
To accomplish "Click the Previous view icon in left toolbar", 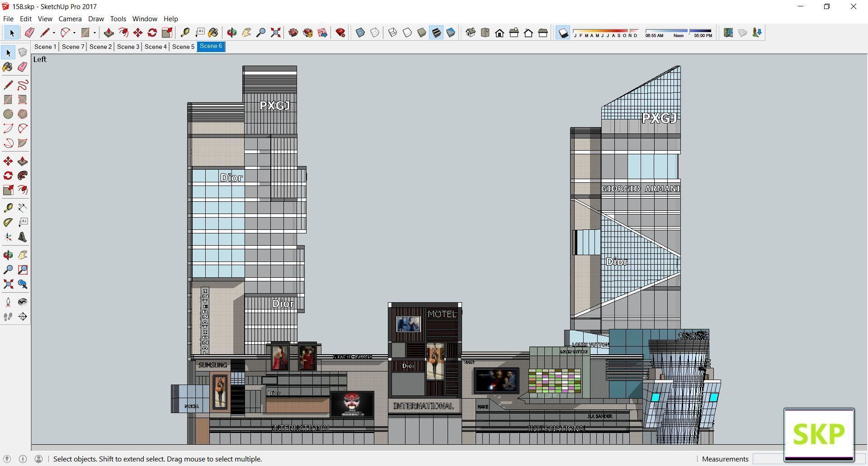I will (23, 284).
